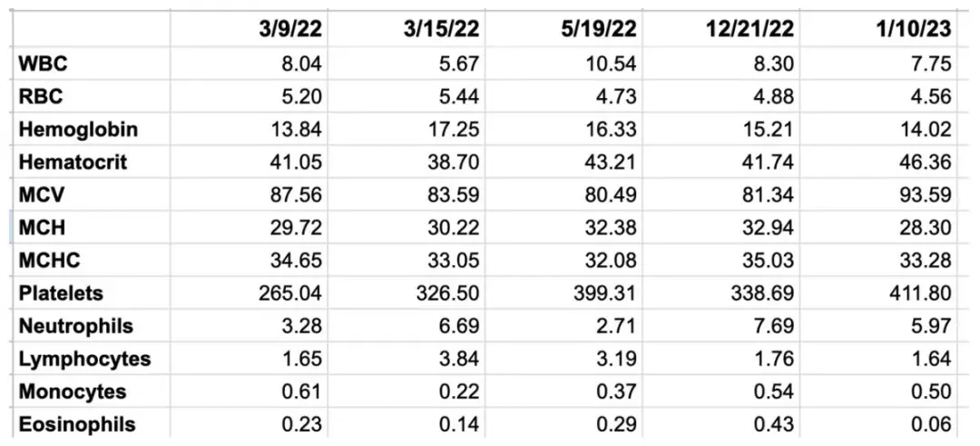Image resolution: width=980 pixels, height=446 pixels.
Task: Select the Monocytes value 0.61 cell
Action: tap(249, 391)
